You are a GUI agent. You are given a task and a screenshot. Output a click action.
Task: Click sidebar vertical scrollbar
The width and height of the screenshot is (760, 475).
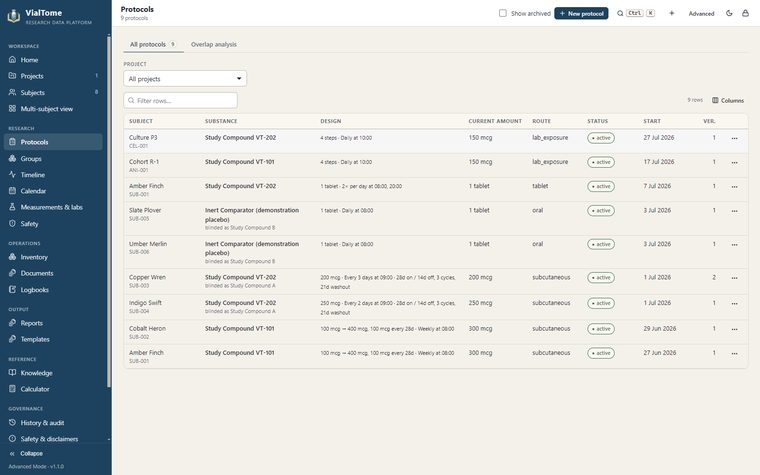coord(109,211)
